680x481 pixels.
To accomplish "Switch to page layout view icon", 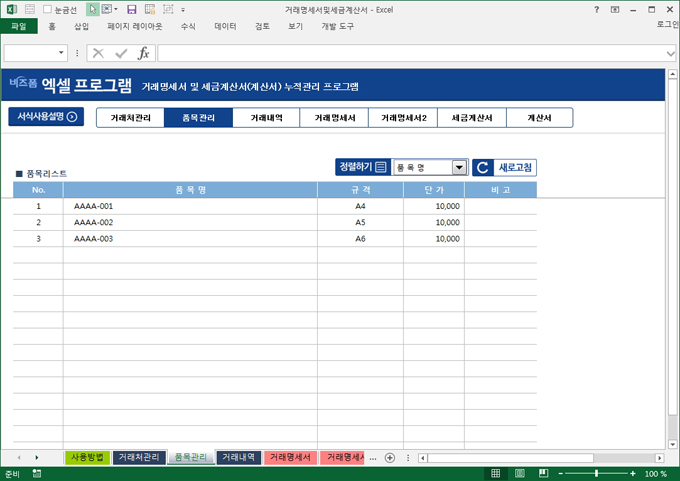I will pos(520,474).
